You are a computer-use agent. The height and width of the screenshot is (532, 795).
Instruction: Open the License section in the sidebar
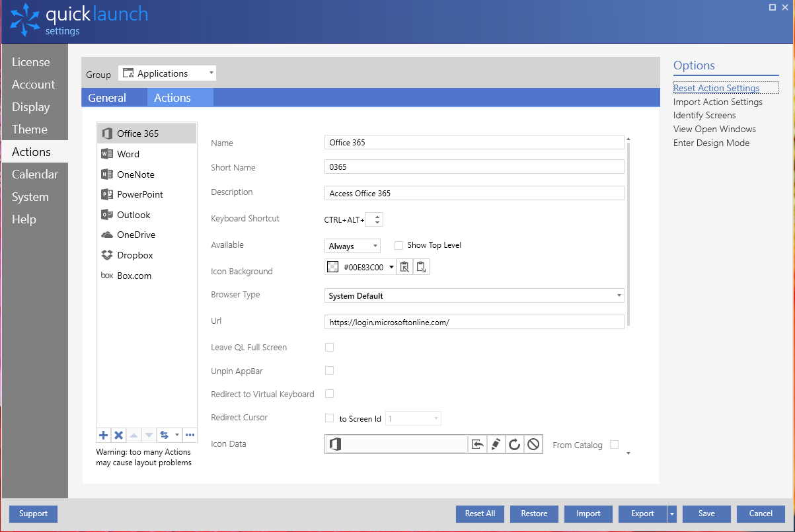pyautogui.click(x=34, y=62)
